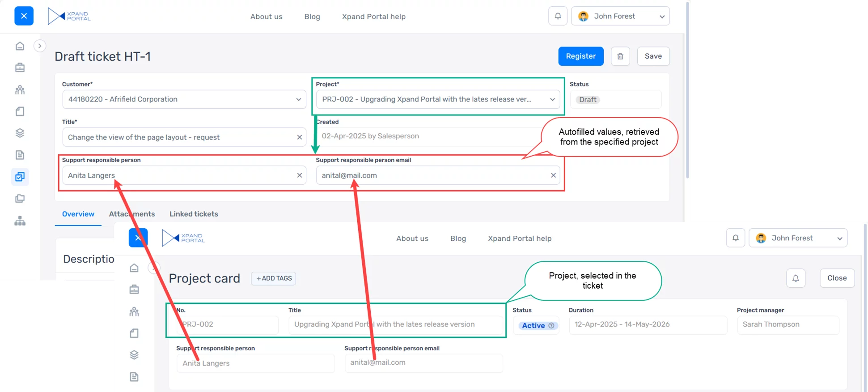Open John Forest user menu in top header

(620, 16)
